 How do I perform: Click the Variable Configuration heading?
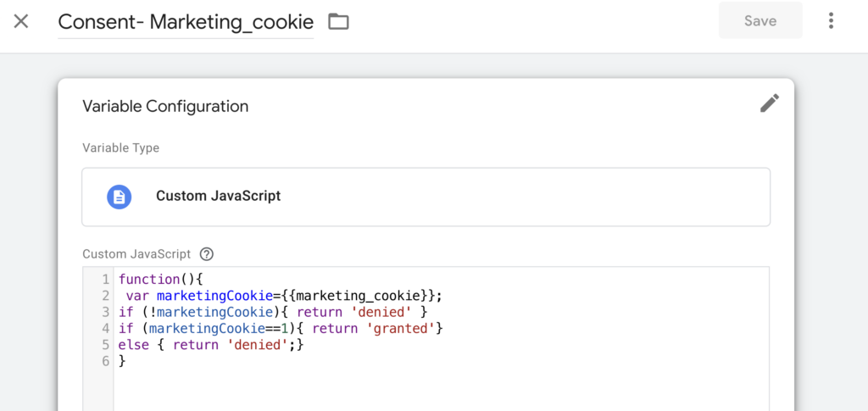tap(165, 107)
